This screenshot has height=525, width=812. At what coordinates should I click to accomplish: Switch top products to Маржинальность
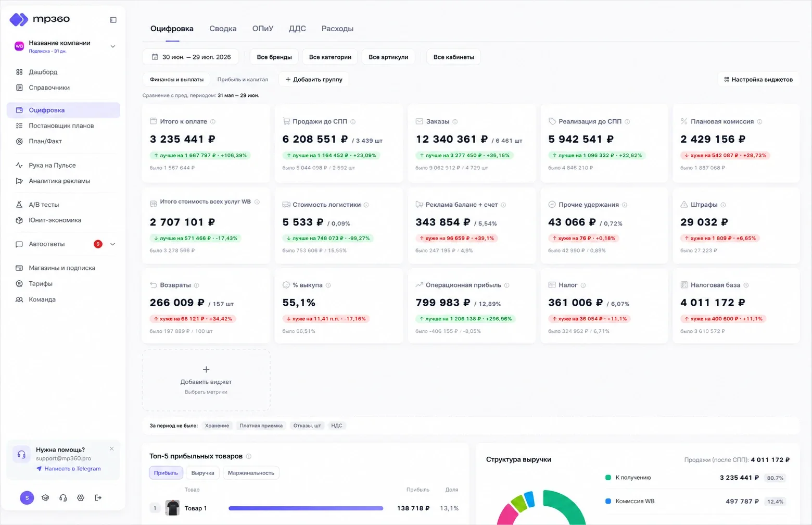point(251,473)
